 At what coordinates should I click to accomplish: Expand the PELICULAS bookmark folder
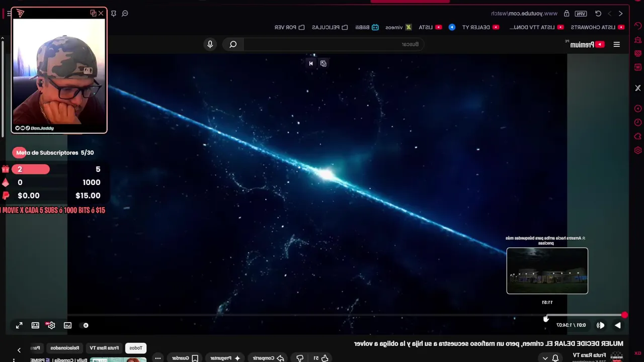click(x=330, y=27)
